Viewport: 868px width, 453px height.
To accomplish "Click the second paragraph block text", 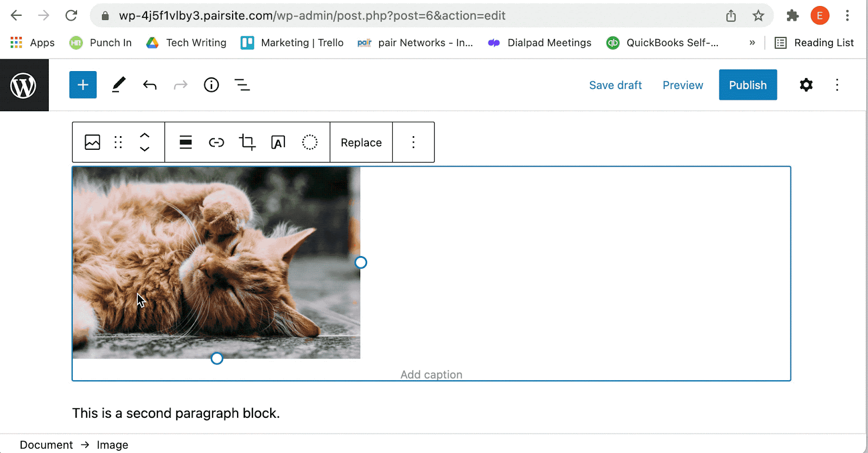I will tap(176, 413).
